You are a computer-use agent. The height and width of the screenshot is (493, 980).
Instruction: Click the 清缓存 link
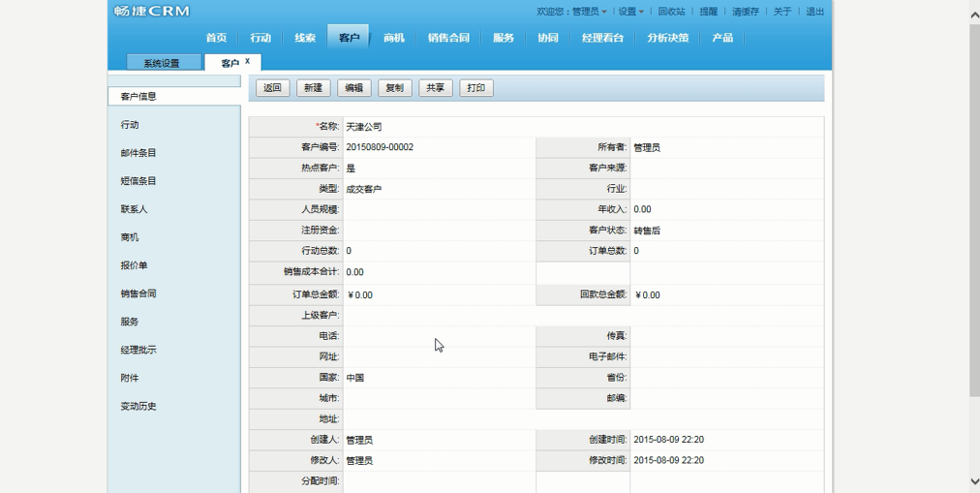746,12
